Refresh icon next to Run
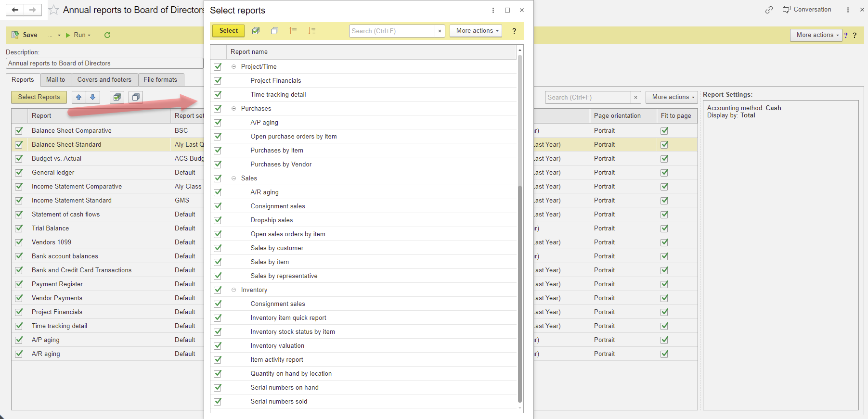Image resolution: width=868 pixels, height=419 pixels. click(107, 35)
